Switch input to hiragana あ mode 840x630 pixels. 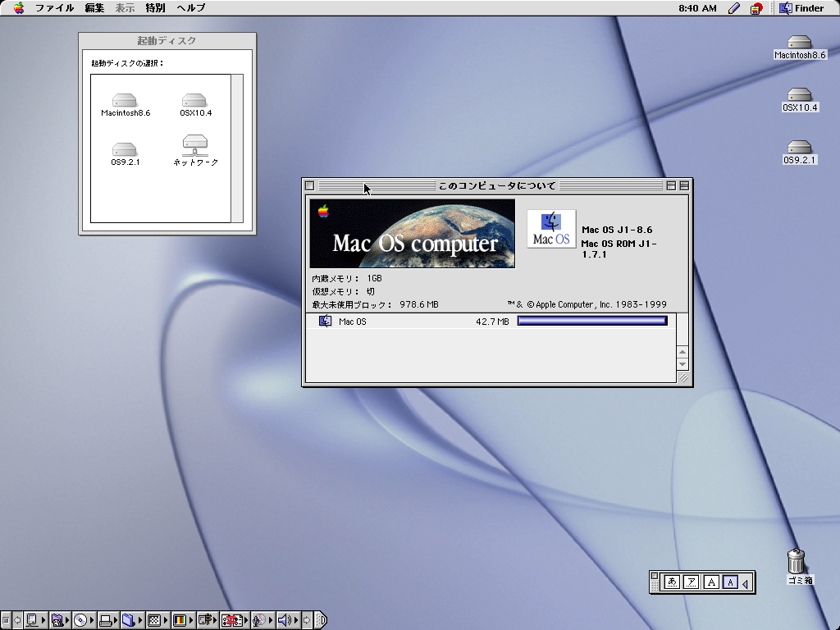point(672,582)
